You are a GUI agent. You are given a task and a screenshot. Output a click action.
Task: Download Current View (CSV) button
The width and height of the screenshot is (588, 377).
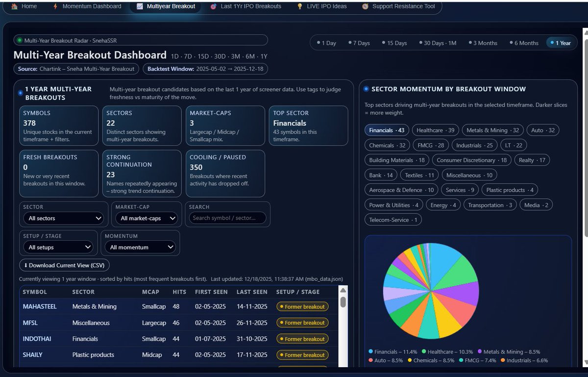coord(64,265)
